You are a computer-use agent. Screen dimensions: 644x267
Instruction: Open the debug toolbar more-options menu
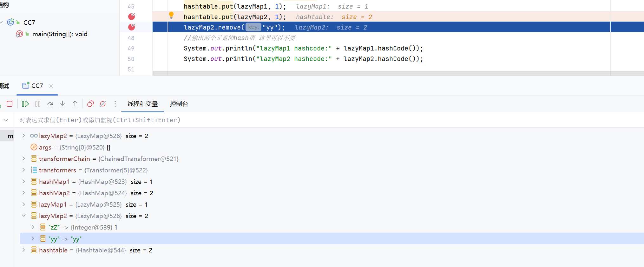115,104
